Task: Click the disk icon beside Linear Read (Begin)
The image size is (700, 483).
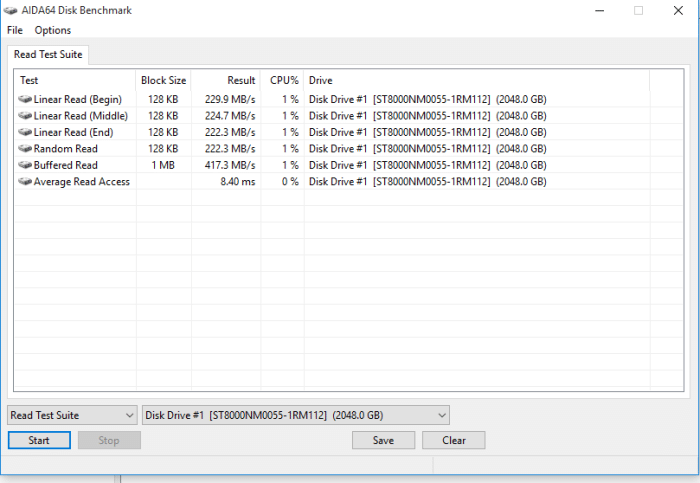Action: pos(25,99)
